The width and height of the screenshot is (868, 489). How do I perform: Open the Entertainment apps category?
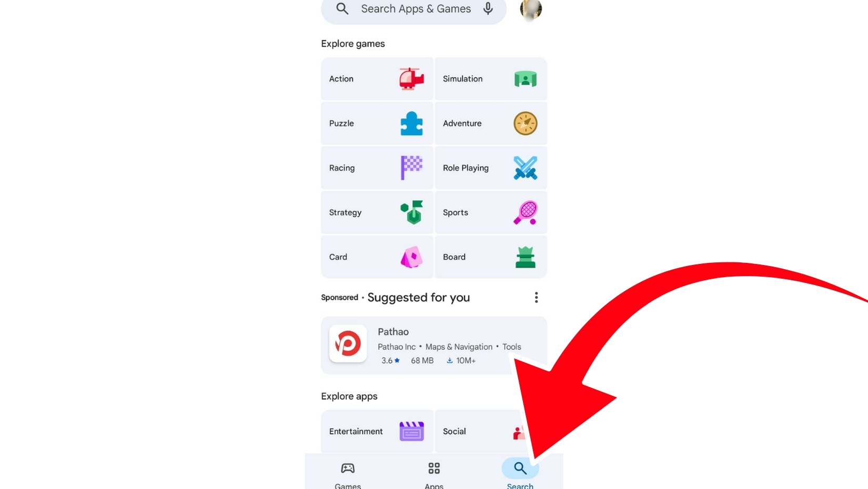[x=377, y=431]
